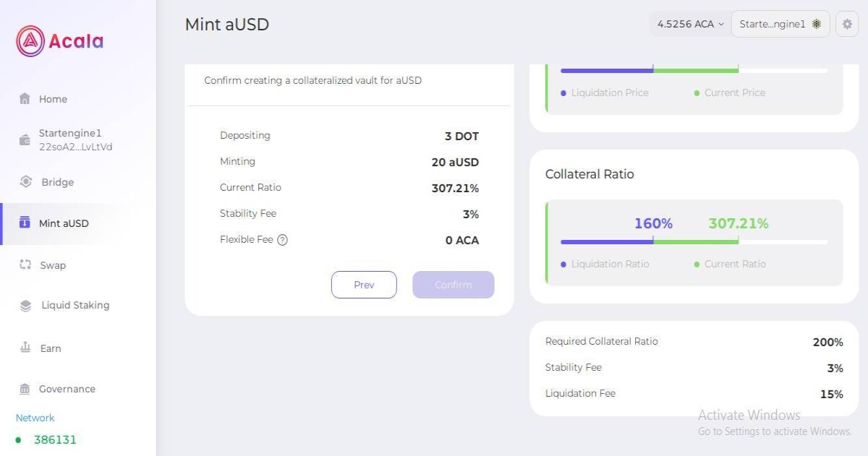Click the Acala logo icon
This screenshot has height=456, width=868.
pyautogui.click(x=30, y=41)
